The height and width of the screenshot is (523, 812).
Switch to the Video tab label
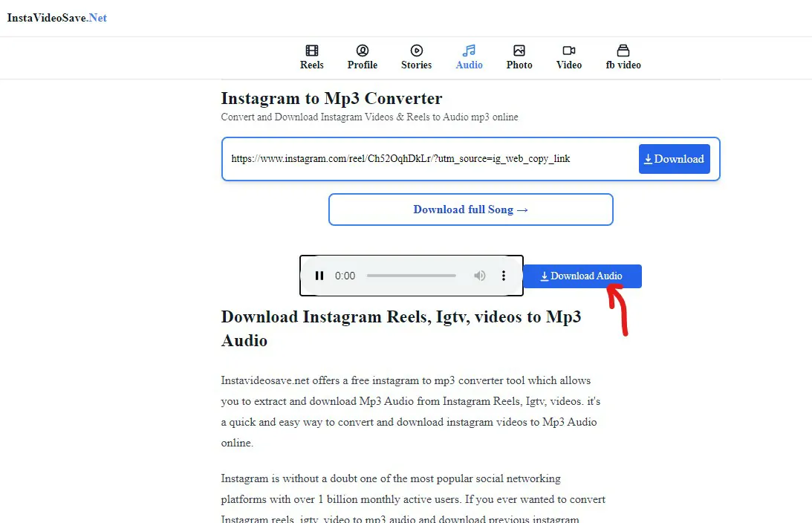click(569, 65)
